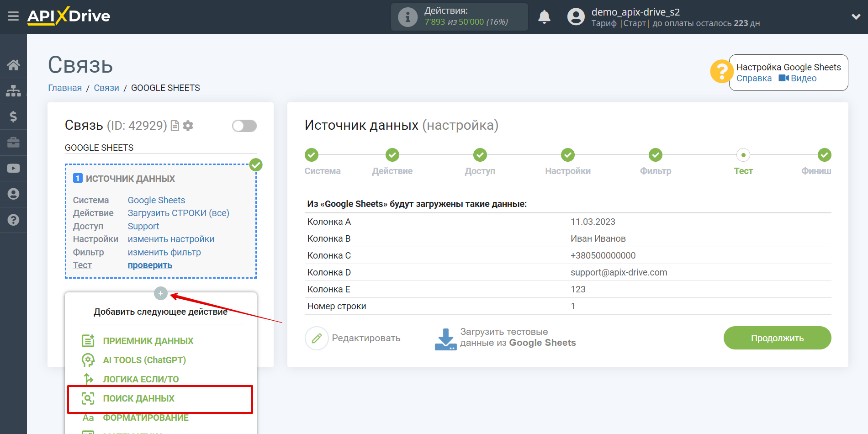The height and width of the screenshot is (434, 868).
Task: Select ЛОГИКА ЕСЛИ/ТО option
Action: tap(141, 379)
